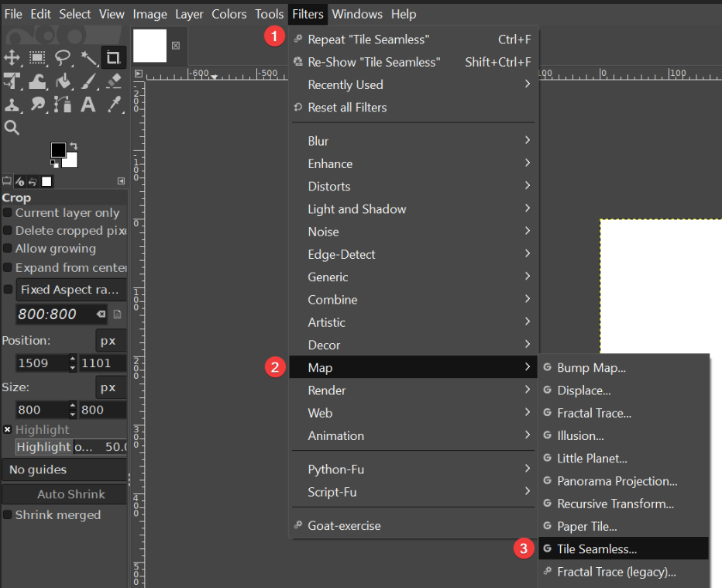Activate the Zoom magnifier tool
Screen dimensions: 722x588
(x=12, y=128)
